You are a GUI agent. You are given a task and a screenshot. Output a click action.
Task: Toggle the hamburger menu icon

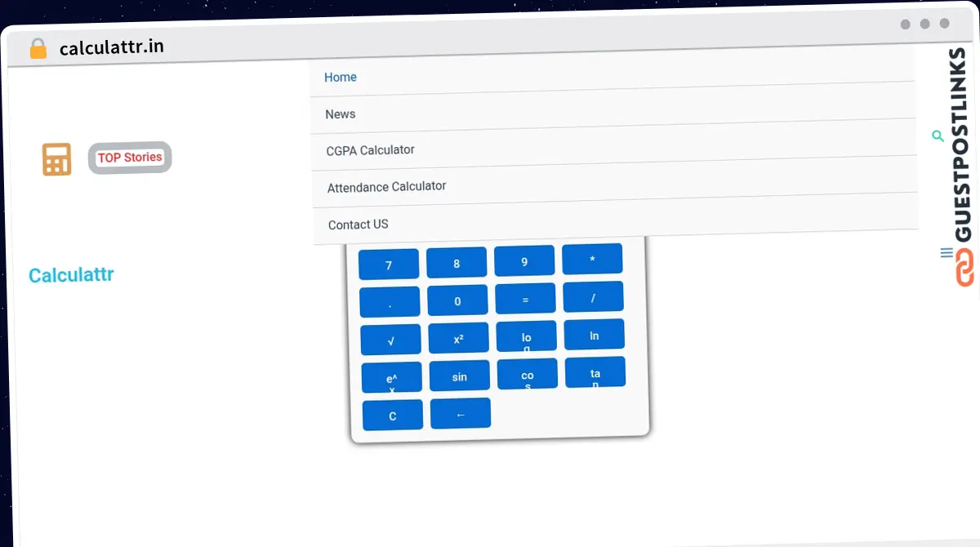(947, 253)
